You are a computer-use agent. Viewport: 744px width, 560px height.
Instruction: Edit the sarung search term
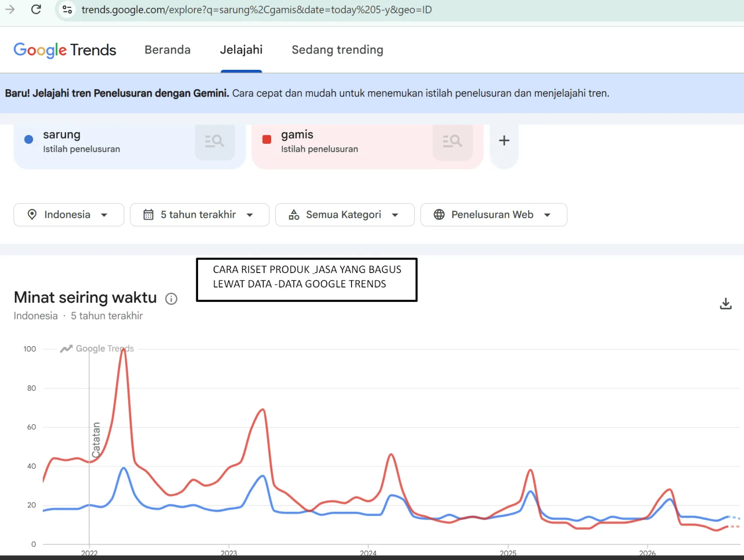click(x=62, y=135)
